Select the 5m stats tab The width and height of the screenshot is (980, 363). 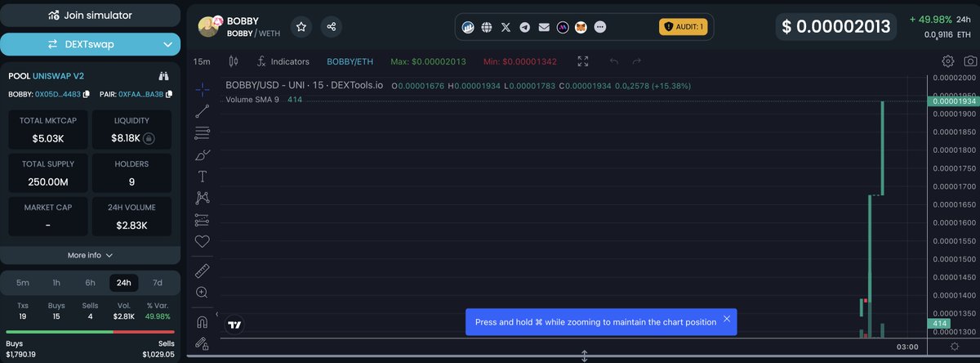point(23,283)
